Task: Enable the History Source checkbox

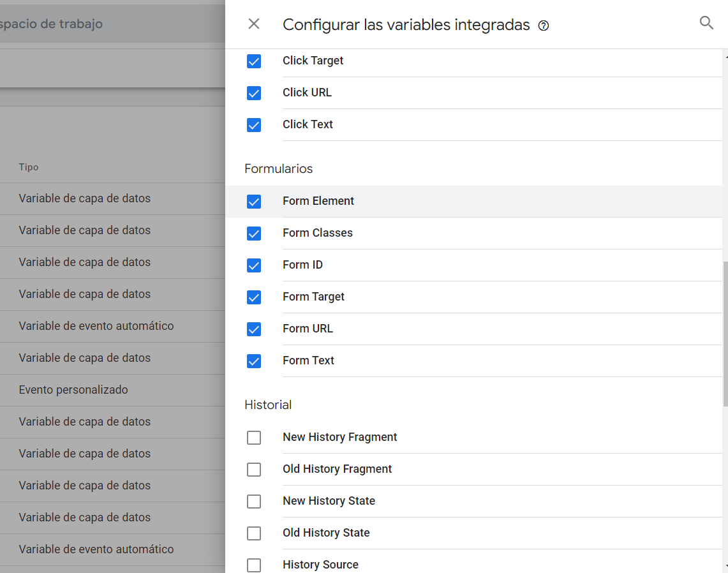Action: 254,565
